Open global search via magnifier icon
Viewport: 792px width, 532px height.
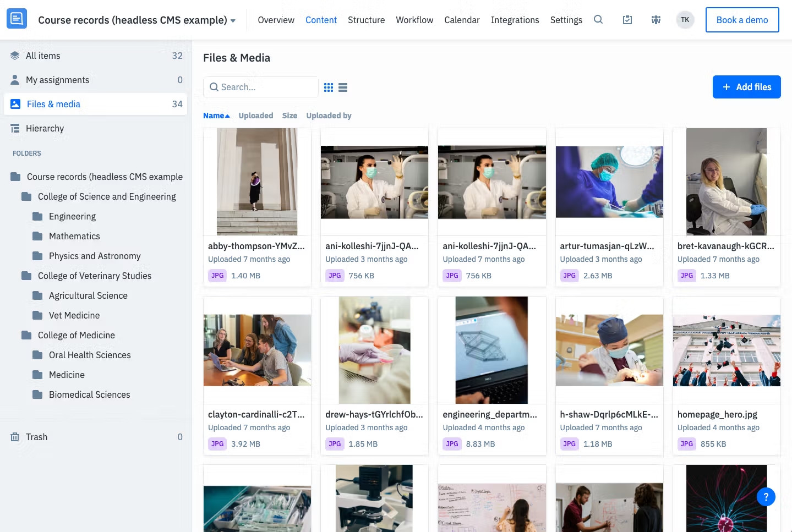[x=598, y=19]
